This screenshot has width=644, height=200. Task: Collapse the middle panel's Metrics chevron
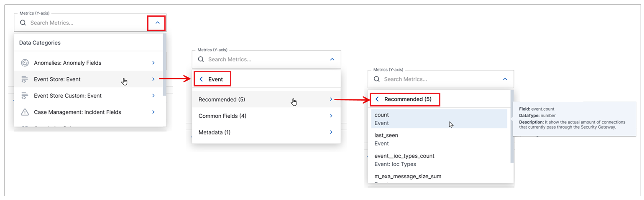[x=332, y=59]
